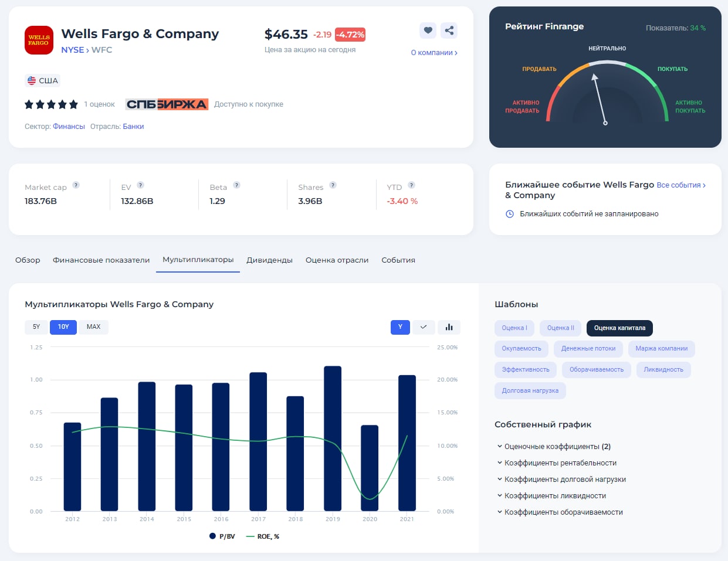Select the MAX time range
This screenshot has width=728, height=561.
[x=94, y=327]
